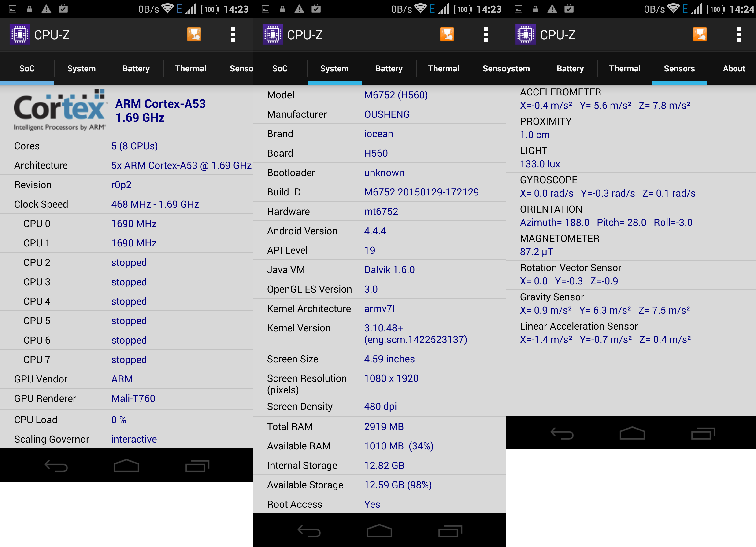Tap the Model value 'M6752 (H560)'
Viewport: 756px width, 547px height.
click(x=396, y=95)
